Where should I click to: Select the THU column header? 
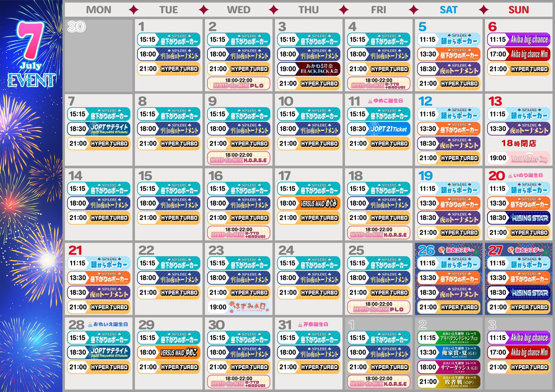(309, 10)
